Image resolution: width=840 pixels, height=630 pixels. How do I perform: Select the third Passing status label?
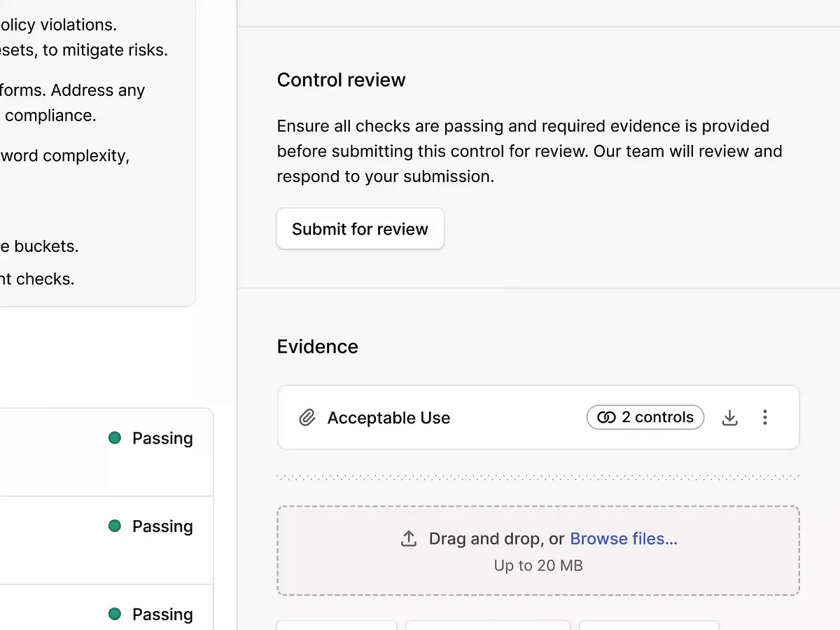pyautogui.click(x=162, y=615)
